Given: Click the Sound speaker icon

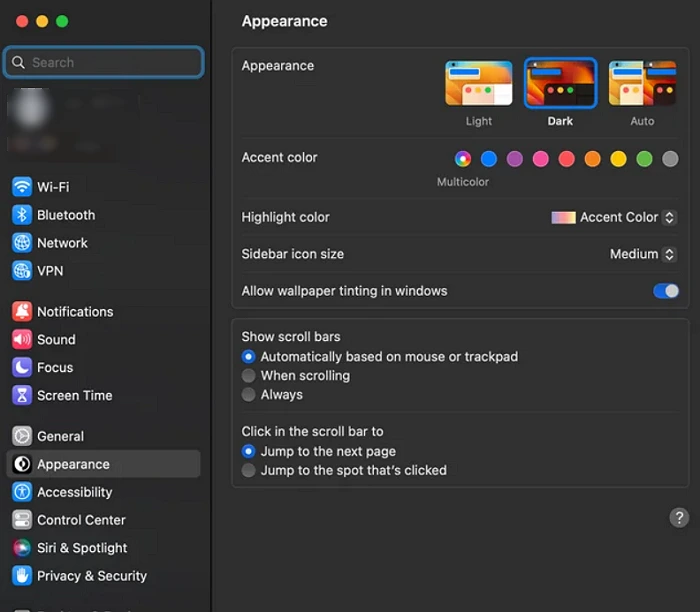Looking at the screenshot, I should pos(21,339).
